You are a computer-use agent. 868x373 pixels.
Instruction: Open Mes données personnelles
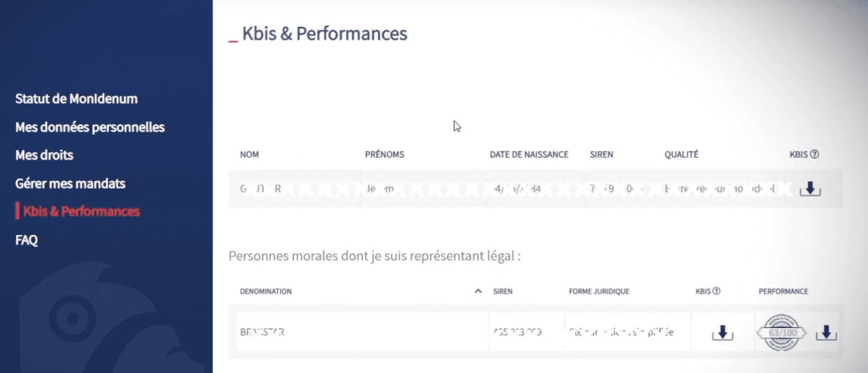90,127
